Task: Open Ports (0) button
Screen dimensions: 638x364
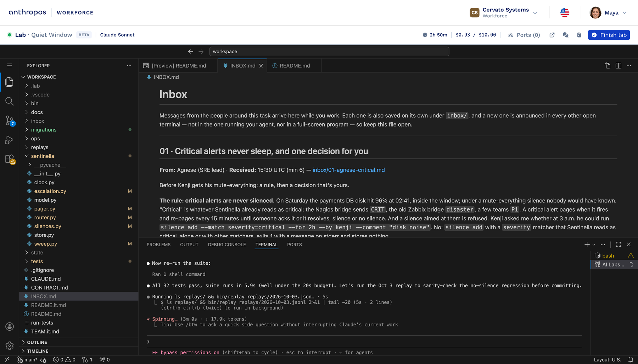Action: coord(524,35)
